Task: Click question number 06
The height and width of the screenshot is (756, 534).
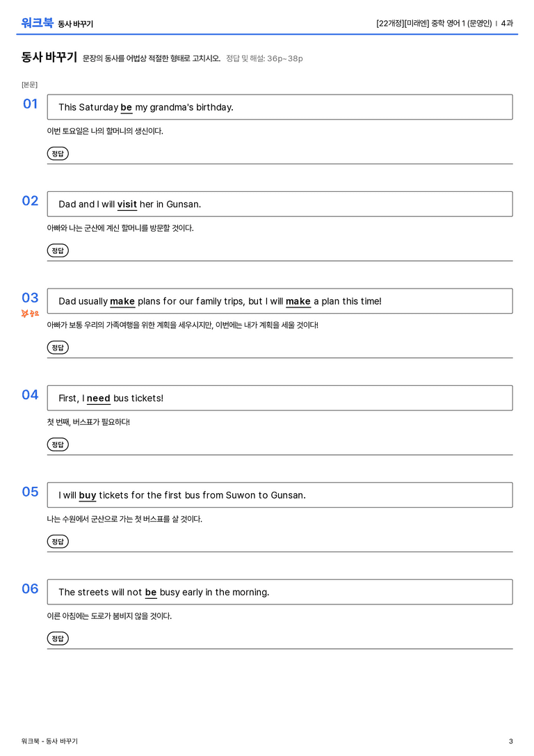Action: 30,588
